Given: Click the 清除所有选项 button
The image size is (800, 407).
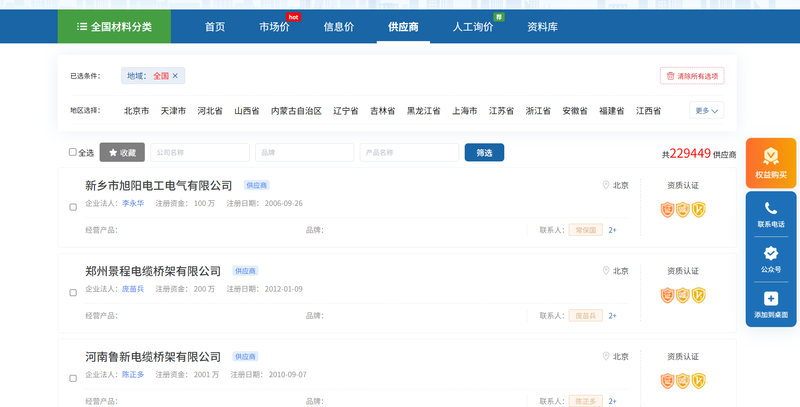Looking at the screenshot, I should [692, 76].
